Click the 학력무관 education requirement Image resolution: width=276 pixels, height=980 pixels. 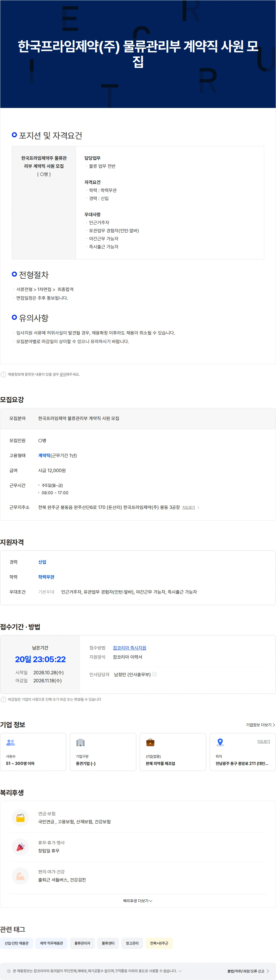coord(46,577)
